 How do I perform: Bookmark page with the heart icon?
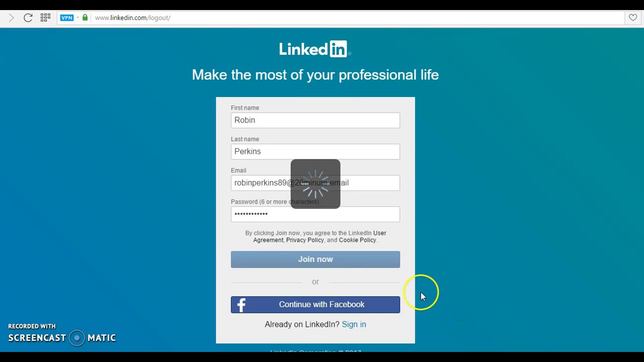633,18
